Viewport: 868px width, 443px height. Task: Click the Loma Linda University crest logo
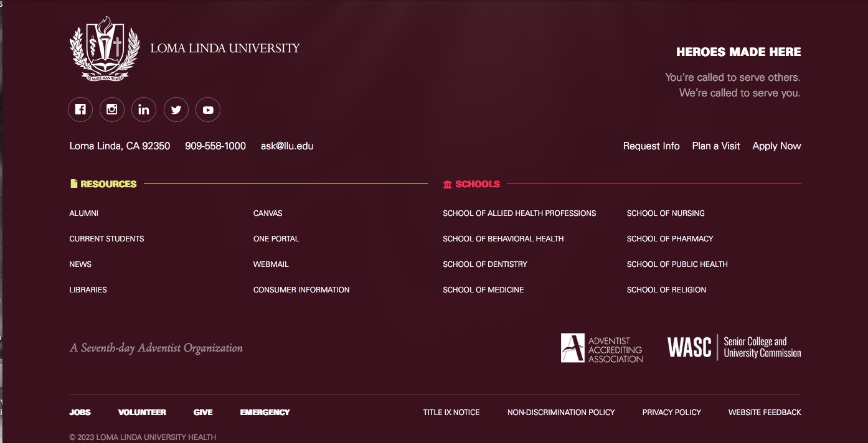tap(105, 49)
